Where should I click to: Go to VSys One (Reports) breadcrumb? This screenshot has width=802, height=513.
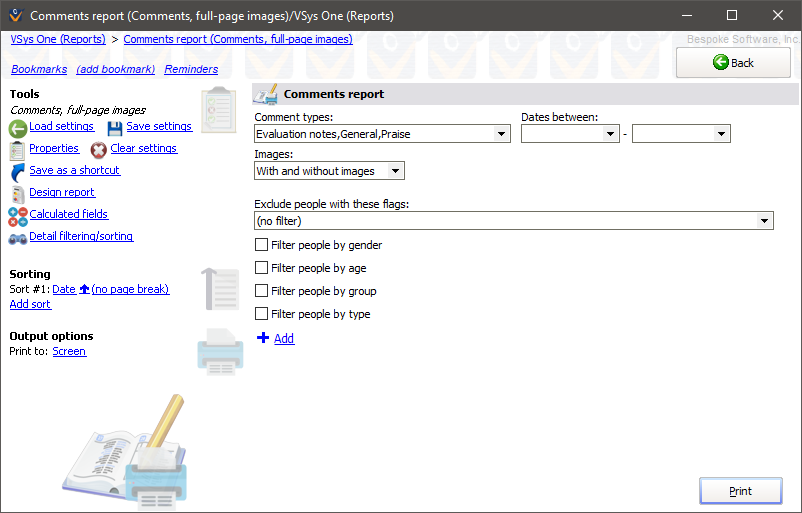58,39
